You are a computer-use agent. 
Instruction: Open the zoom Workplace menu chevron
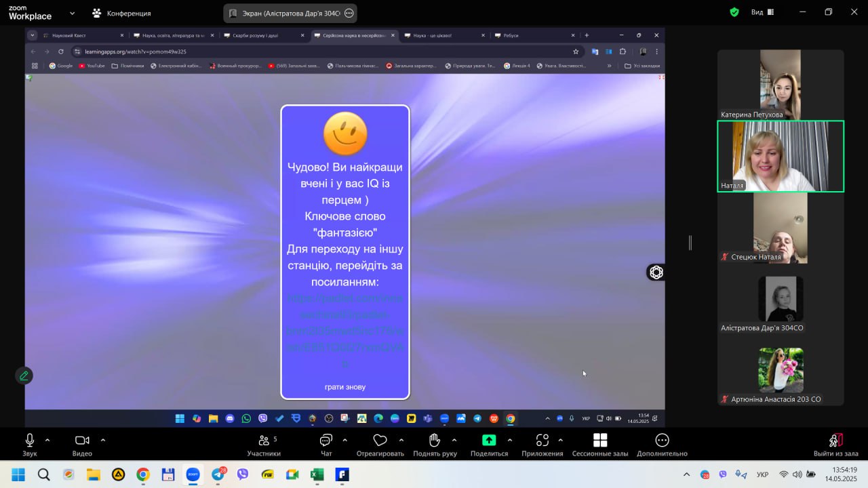(73, 13)
